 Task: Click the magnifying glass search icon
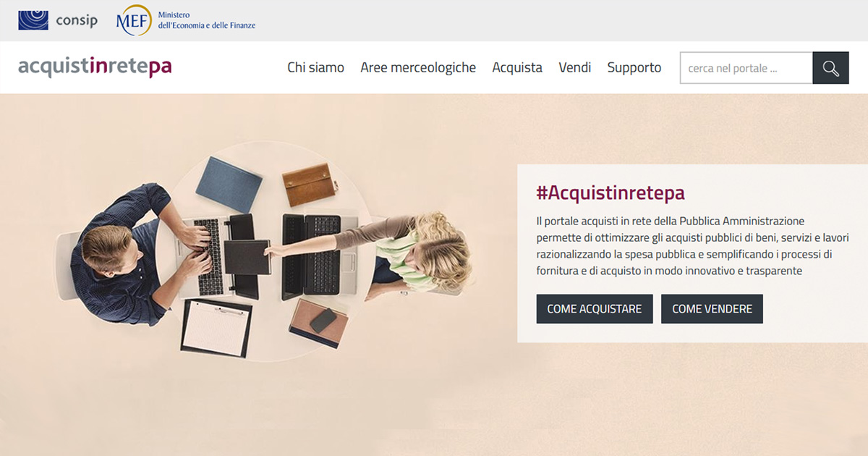click(830, 68)
